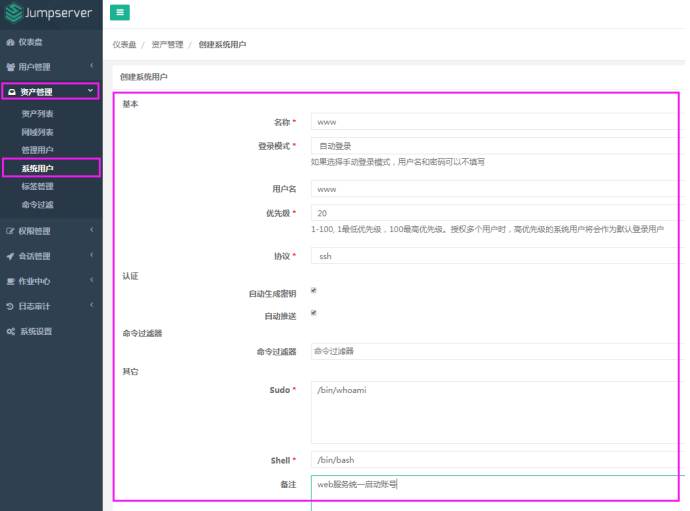Toggle 自动推送 checkbox
The width and height of the screenshot is (690, 511).
click(314, 312)
